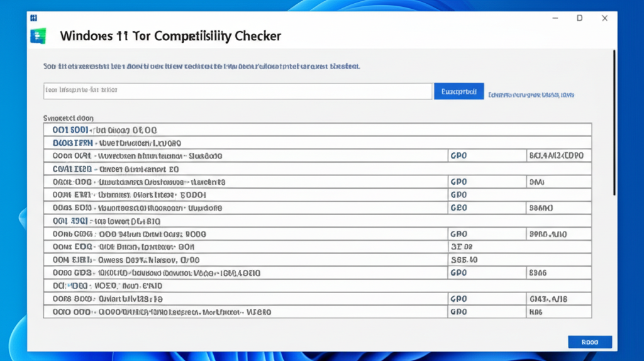This screenshot has height=361, width=644.
Task: Click the green and blue app logo
Action: (38, 36)
